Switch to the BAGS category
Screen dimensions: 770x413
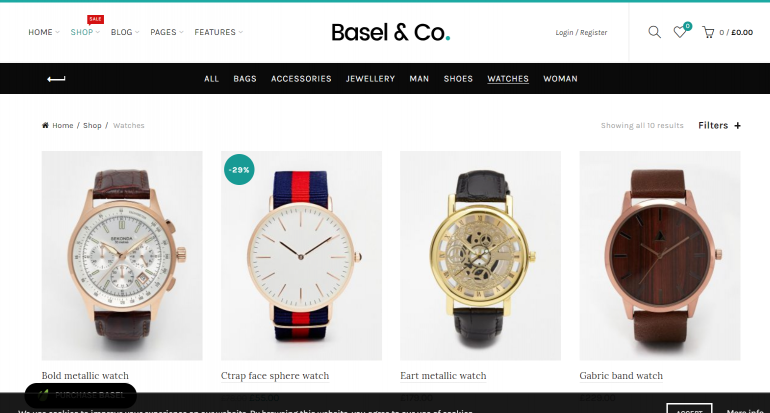(245, 79)
